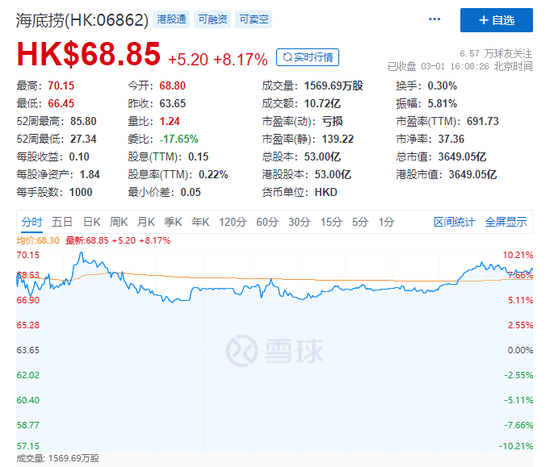Open the 全屏显示 fullscreen link

[x=506, y=222]
